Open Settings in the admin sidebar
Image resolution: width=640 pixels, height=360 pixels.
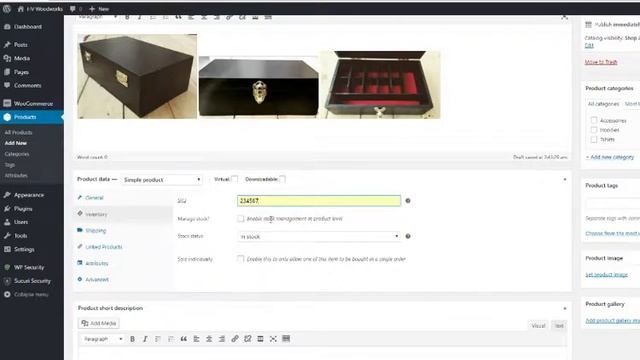click(x=24, y=249)
